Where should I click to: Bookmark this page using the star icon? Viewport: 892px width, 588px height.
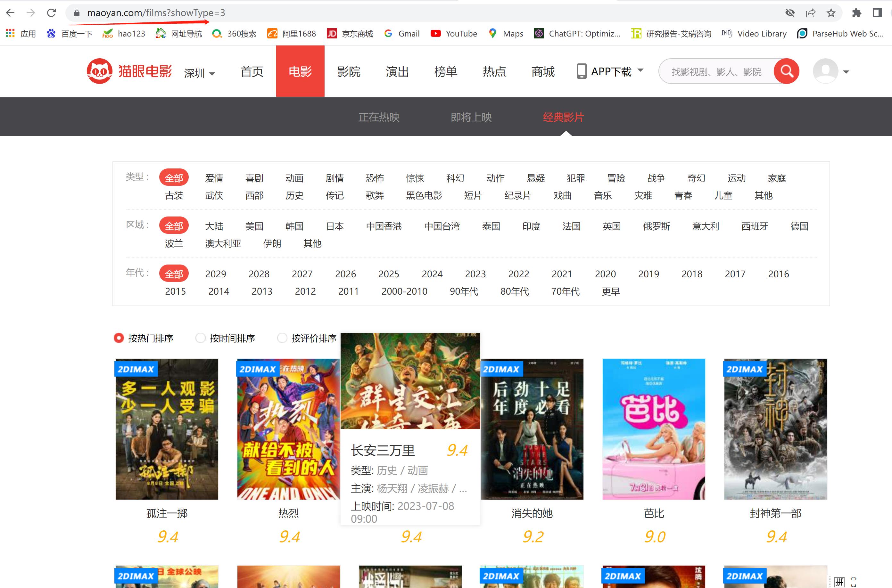[x=831, y=13]
